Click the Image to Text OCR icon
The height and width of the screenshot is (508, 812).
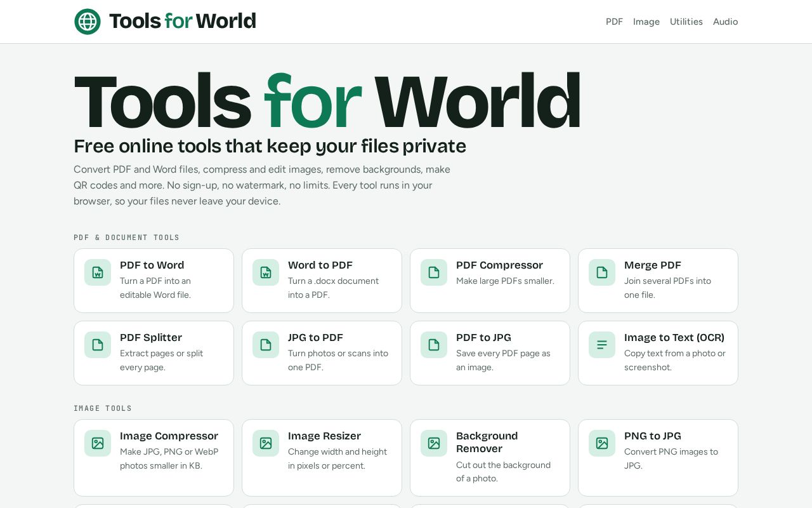click(x=602, y=345)
